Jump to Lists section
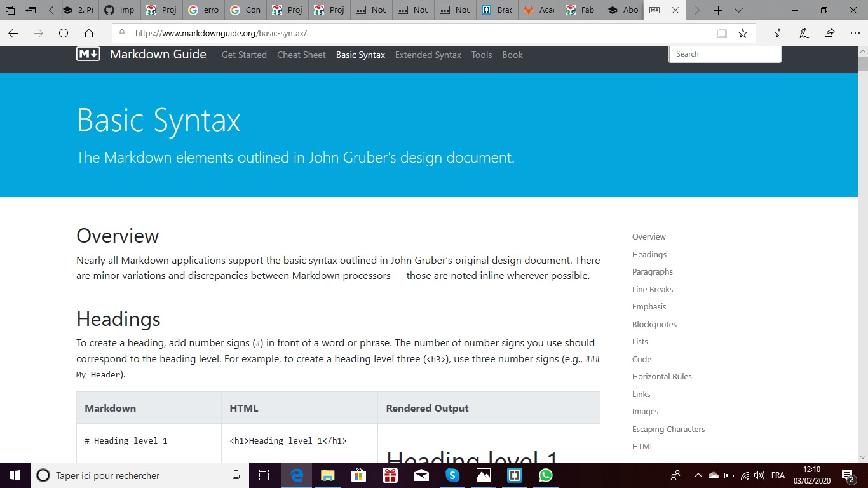The image size is (868, 488). (x=640, y=342)
